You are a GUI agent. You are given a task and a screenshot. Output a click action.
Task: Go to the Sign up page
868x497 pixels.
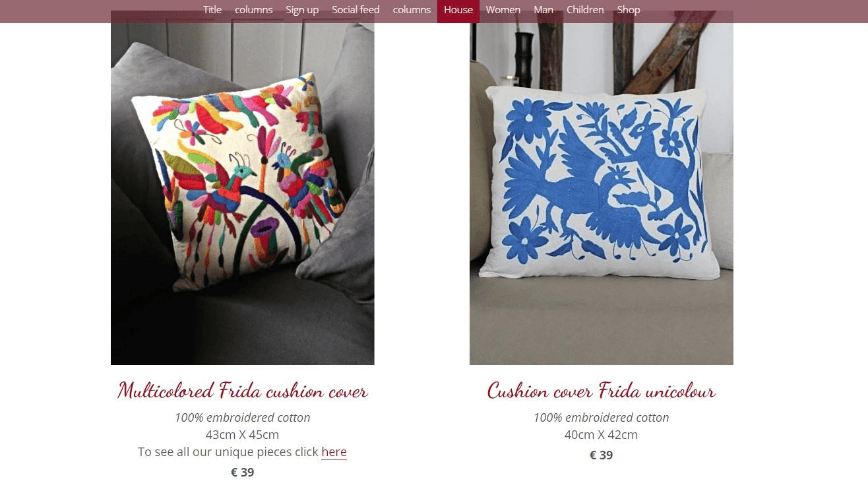[302, 10]
